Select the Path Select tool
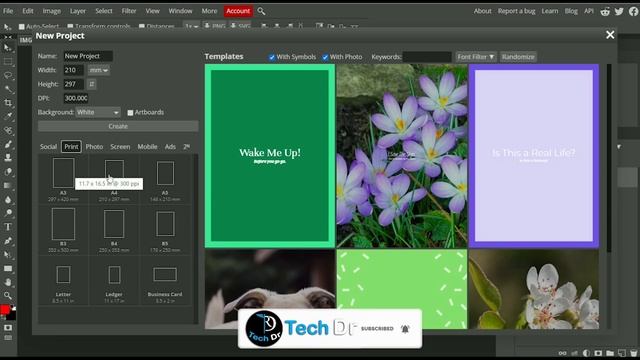 8,255
